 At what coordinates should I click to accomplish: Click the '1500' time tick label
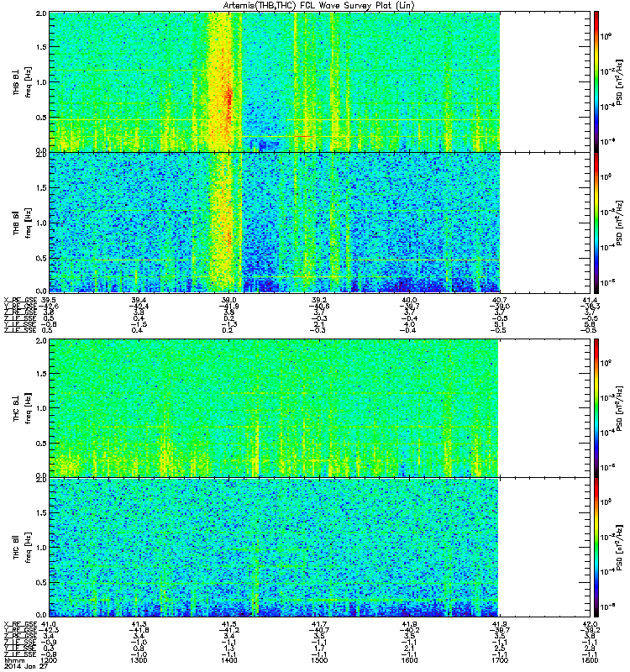(319, 660)
